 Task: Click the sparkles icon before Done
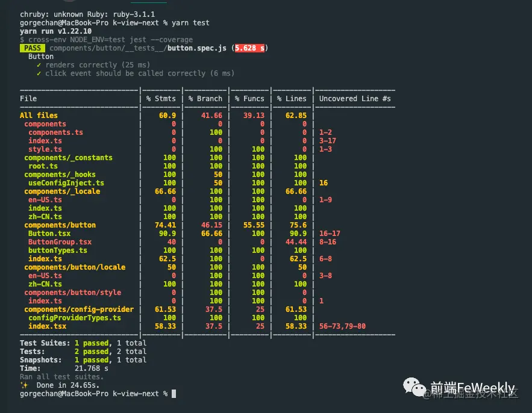click(24, 385)
